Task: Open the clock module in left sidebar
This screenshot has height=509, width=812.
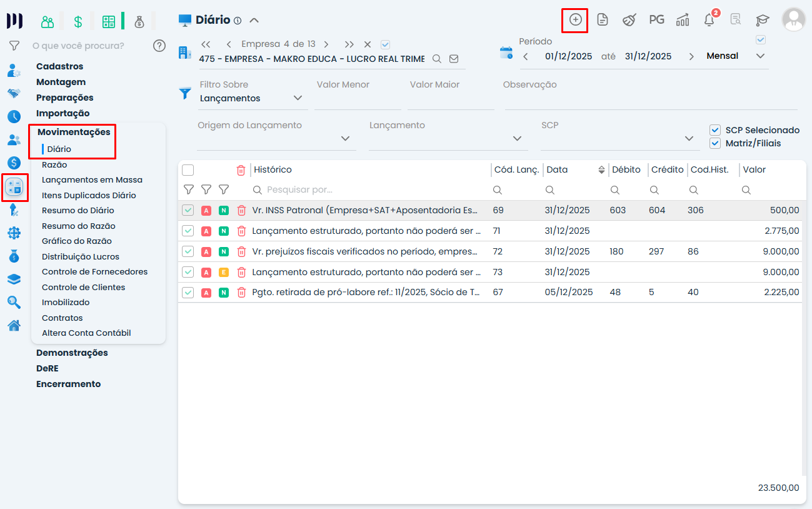Action: (14, 117)
